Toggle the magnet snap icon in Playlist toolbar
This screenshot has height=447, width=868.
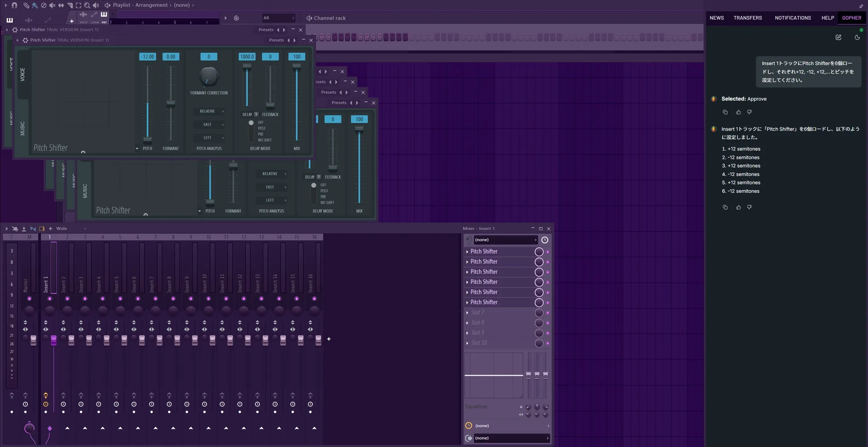click(x=14, y=5)
